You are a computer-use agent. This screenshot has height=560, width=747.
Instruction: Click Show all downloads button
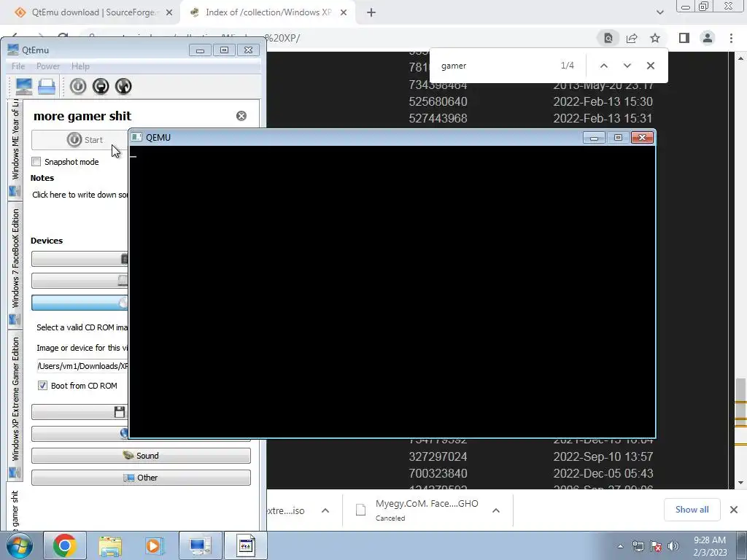pyautogui.click(x=692, y=510)
